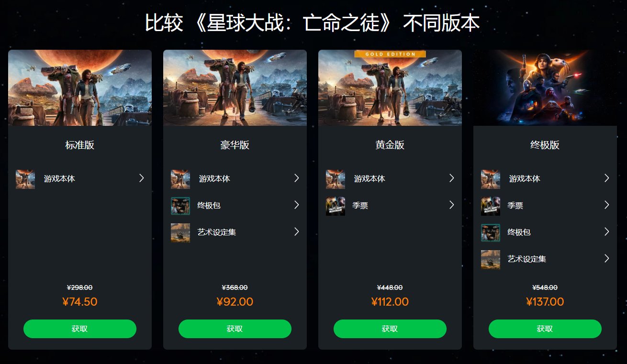Expand the 游戏本体 chevron in the 黄金版 card
The image size is (627, 364).
point(451,178)
